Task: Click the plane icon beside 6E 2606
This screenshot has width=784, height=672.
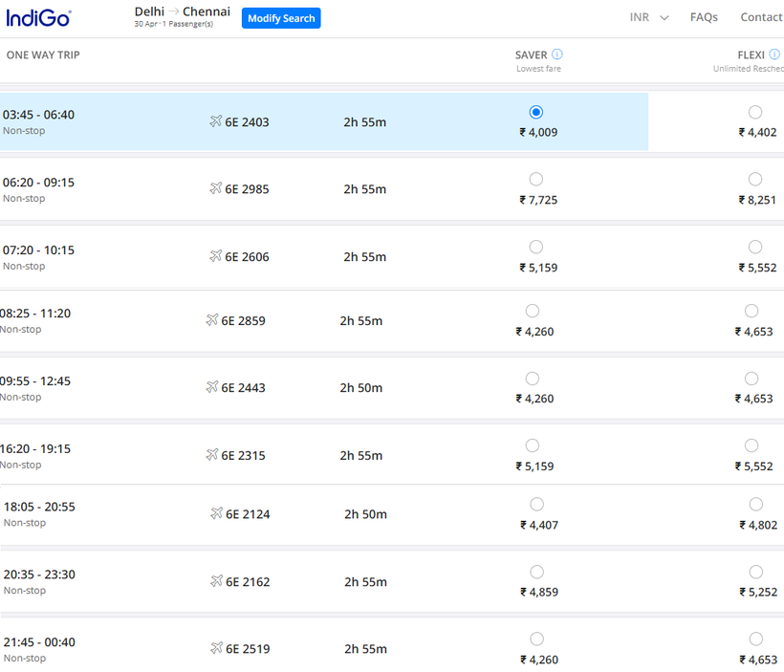Action: 215,256
